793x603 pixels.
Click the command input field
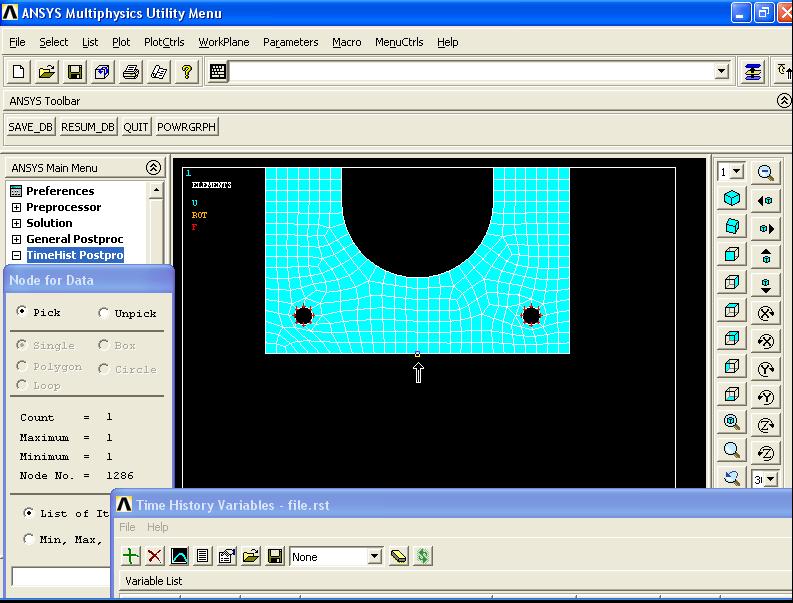click(x=472, y=71)
